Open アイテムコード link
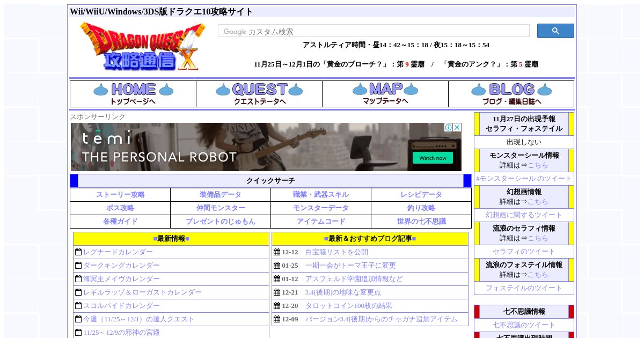 321,222
